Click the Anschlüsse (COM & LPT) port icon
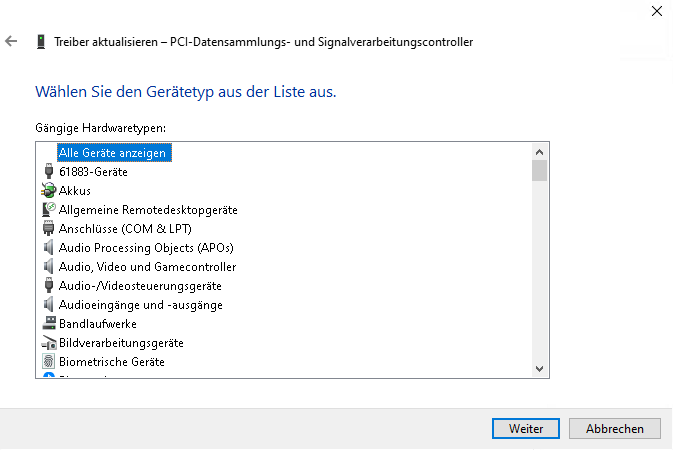This screenshot has width=673, height=450. 49,228
